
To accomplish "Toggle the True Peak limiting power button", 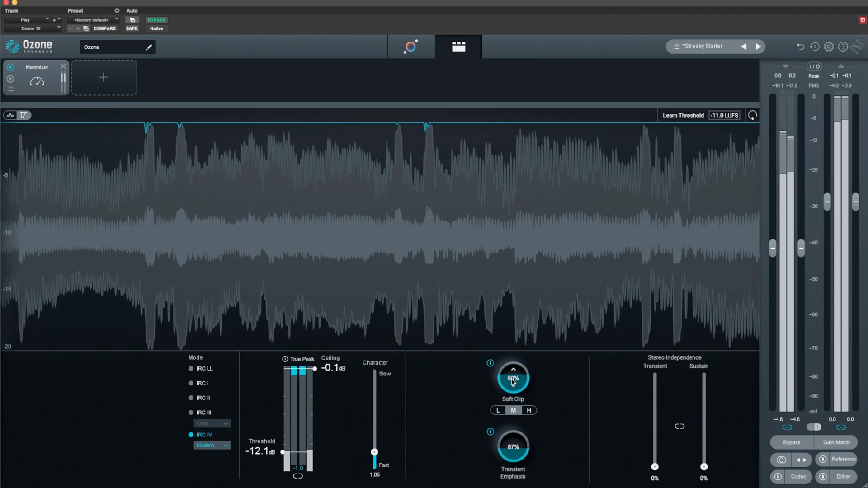I will click(x=285, y=359).
